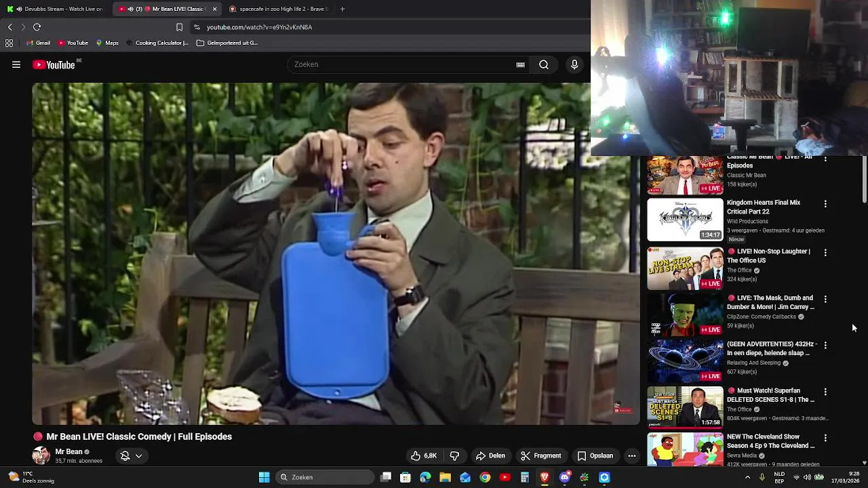Click the Delen share button
Viewport: 868px width, 488px height.
[x=490, y=455]
